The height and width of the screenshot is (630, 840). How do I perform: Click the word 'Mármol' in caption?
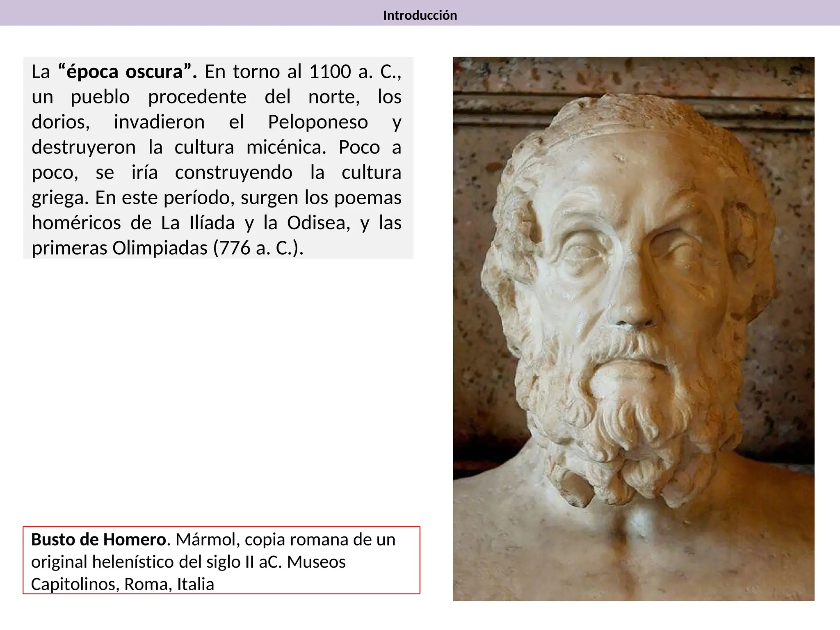pyautogui.click(x=208, y=540)
